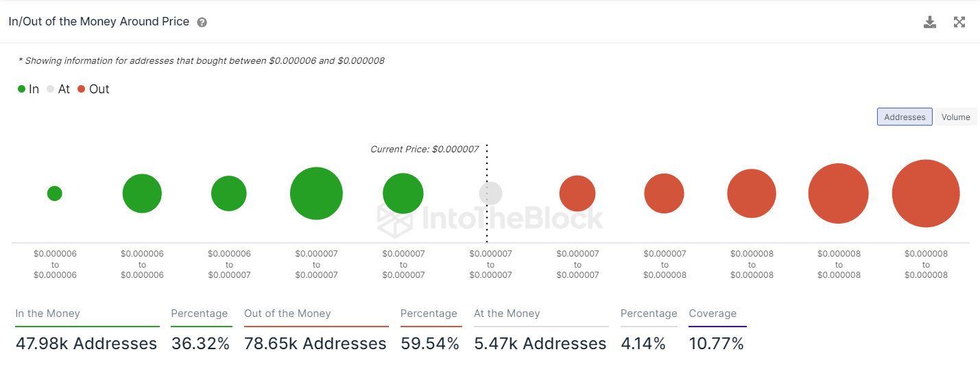Click the help question mark icon
The height and width of the screenshot is (378, 980).
[x=202, y=22]
